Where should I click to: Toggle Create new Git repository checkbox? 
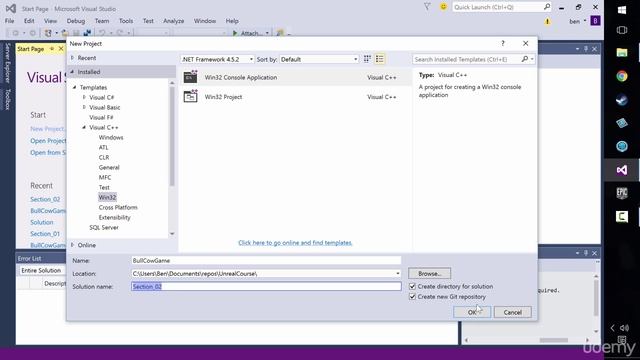412,297
